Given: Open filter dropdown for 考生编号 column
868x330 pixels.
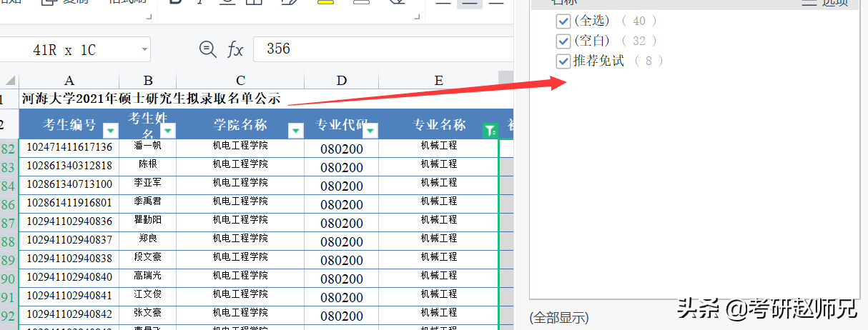Looking at the screenshot, I should pos(111,131).
